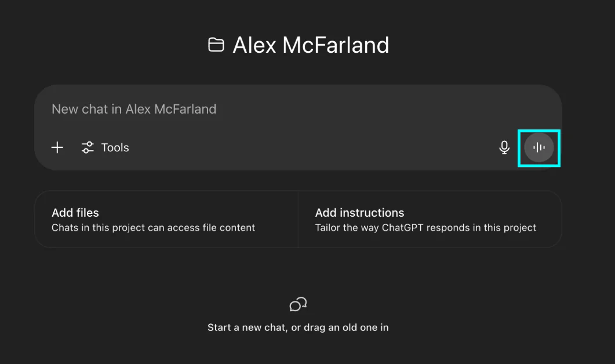Click the folder icon beside Alex McFarland
The image size is (615, 364).
point(216,45)
